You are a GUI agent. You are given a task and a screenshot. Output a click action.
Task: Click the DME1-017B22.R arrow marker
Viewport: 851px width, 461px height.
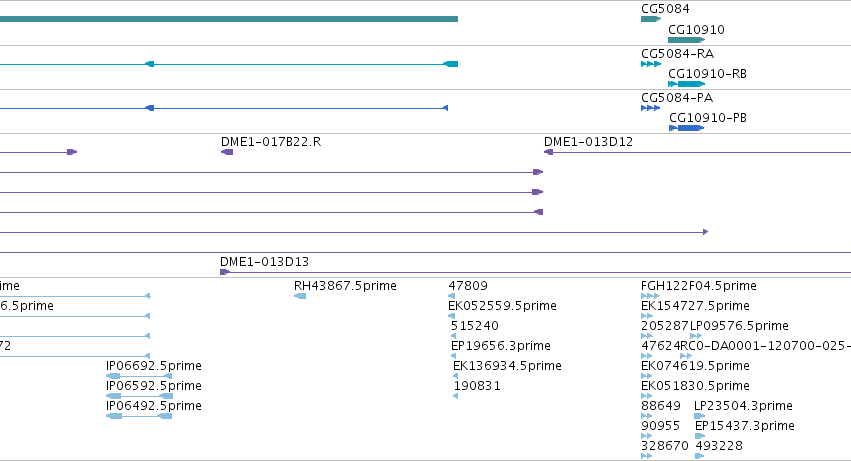(227, 152)
